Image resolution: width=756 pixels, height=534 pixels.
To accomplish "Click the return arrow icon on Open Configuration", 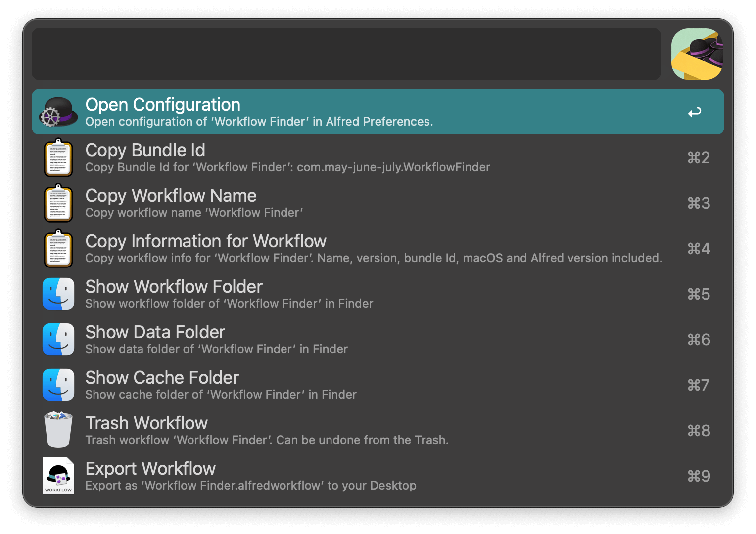I will [695, 112].
